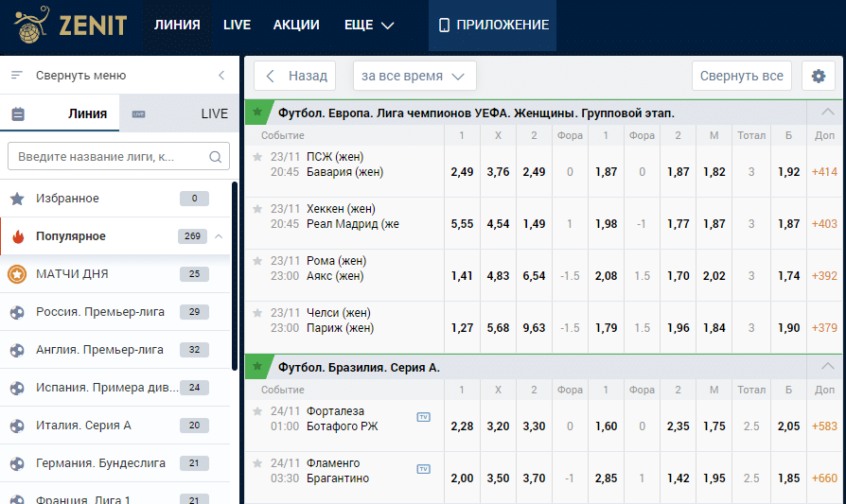The image size is (846, 504).
Task: Collapse the Бразилия Серия А section
Action: [828, 367]
